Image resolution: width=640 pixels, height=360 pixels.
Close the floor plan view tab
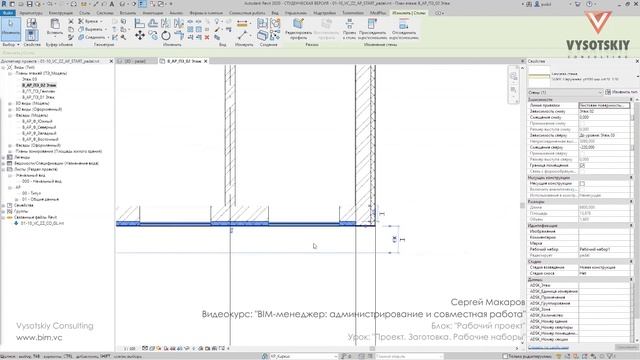tap(206, 61)
